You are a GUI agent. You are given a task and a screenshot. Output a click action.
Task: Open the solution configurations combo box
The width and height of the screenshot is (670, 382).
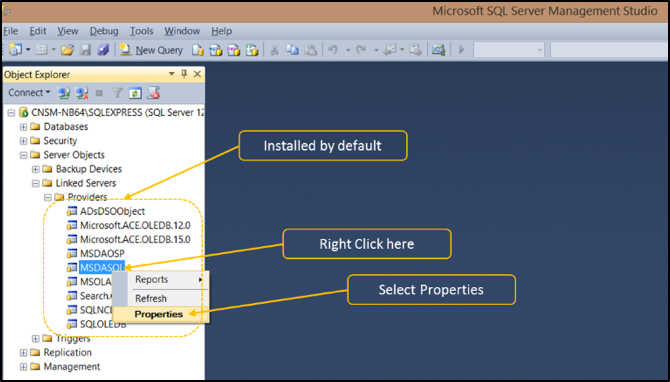pyautogui.click(x=508, y=50)
